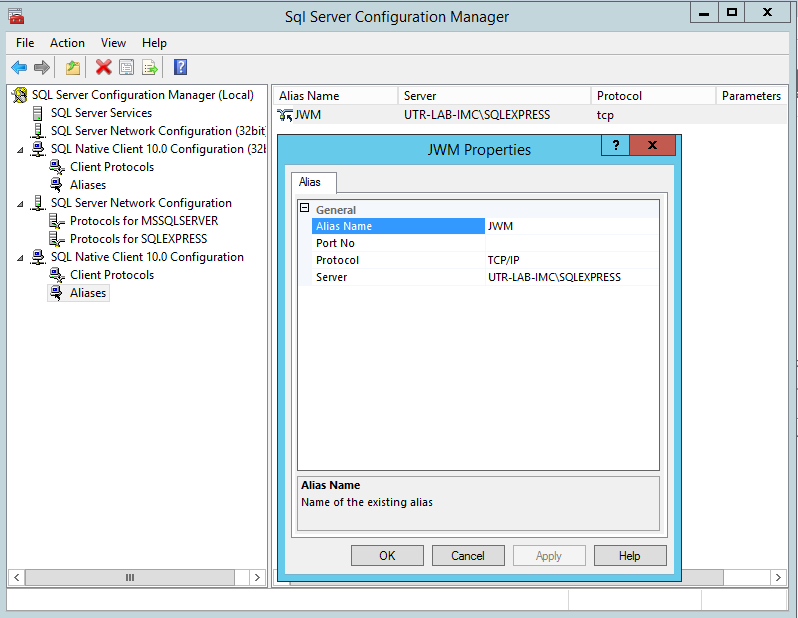This screenshot has height=618, width=798.
Task: Click Cancel in JWM Properties
Action: [468, 555]
